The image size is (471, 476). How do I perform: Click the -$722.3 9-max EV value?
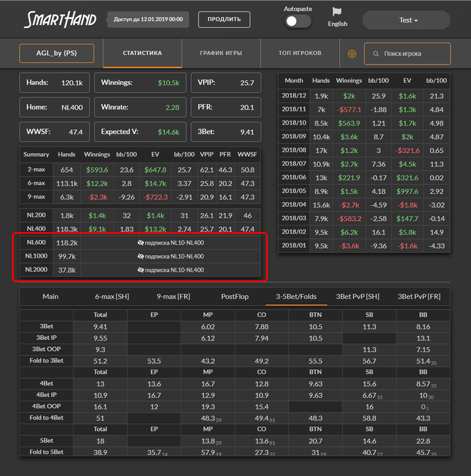tap(156, 197)
